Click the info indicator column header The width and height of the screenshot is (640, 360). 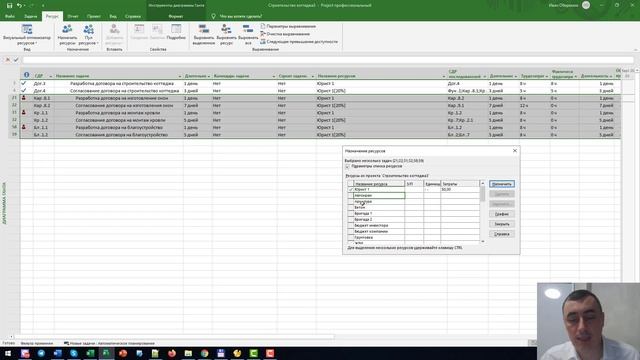point(26,75)
